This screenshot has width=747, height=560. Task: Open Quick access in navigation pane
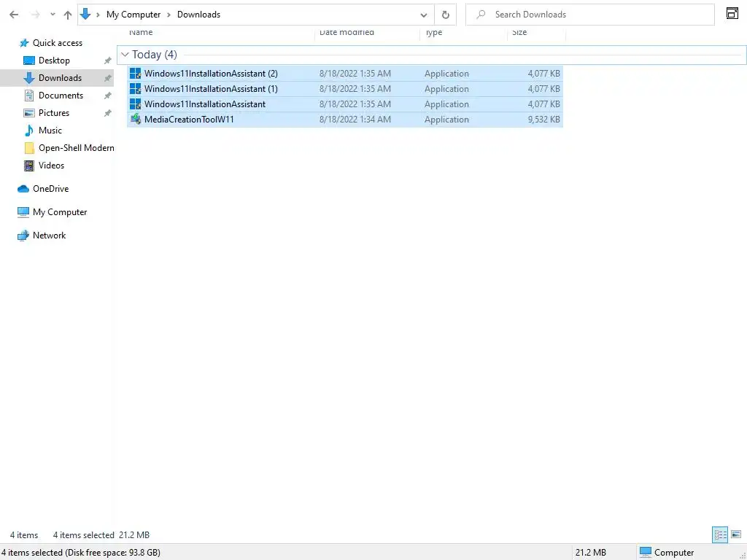57,43
